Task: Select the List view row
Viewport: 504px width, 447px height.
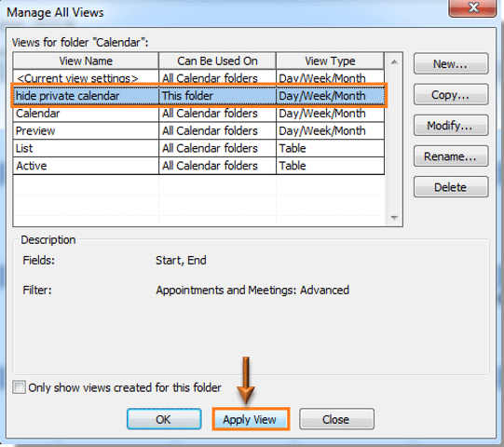Action: coord(198,148)
